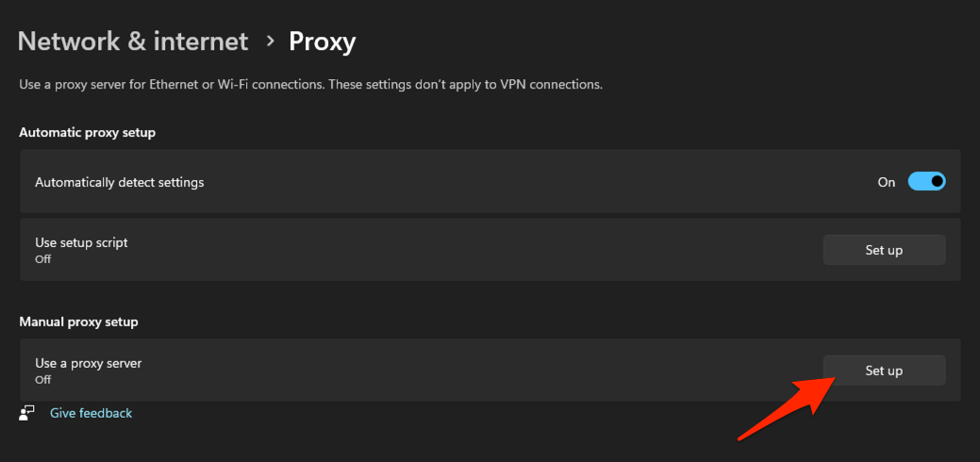The image size is (980, 462).
Task: Open the Give feedback link
Action: click(91, 413)
